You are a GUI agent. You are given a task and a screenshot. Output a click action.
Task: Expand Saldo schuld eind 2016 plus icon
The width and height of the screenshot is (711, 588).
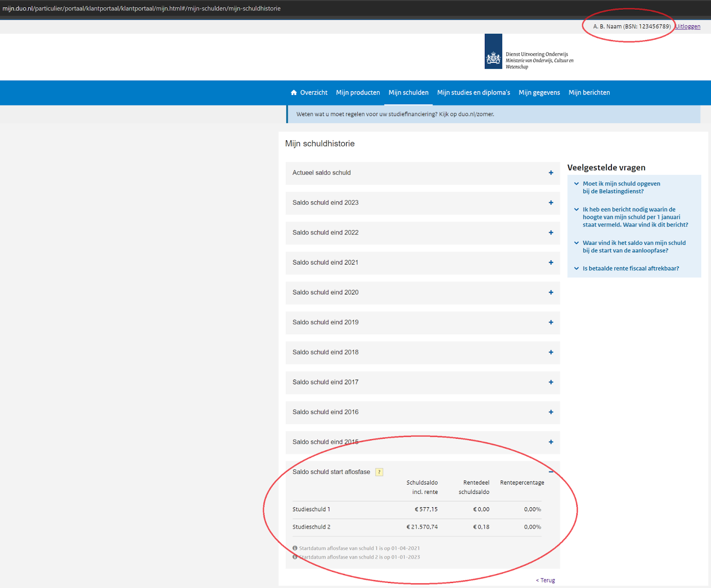click(551, 412)
